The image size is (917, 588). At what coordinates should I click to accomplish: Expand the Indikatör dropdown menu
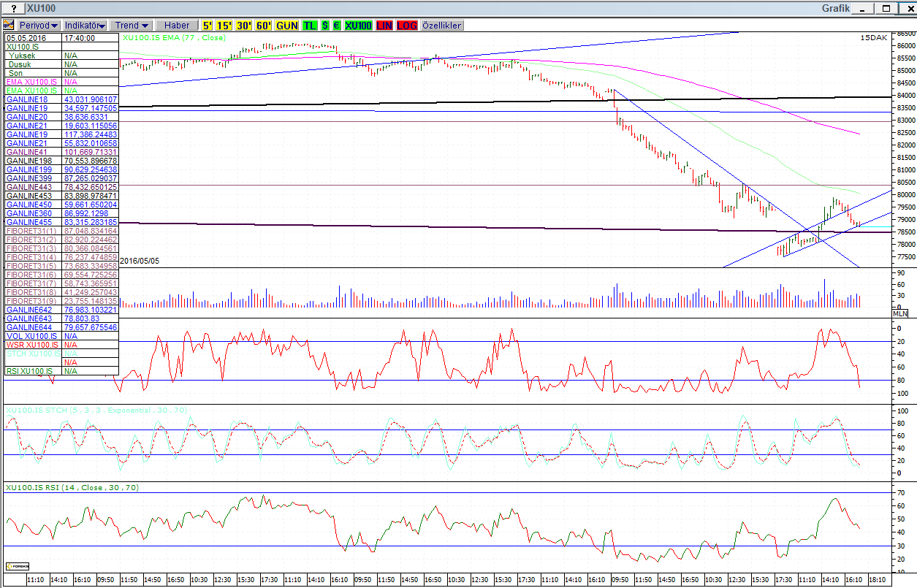pyautogui.click(x=85, y=25)
